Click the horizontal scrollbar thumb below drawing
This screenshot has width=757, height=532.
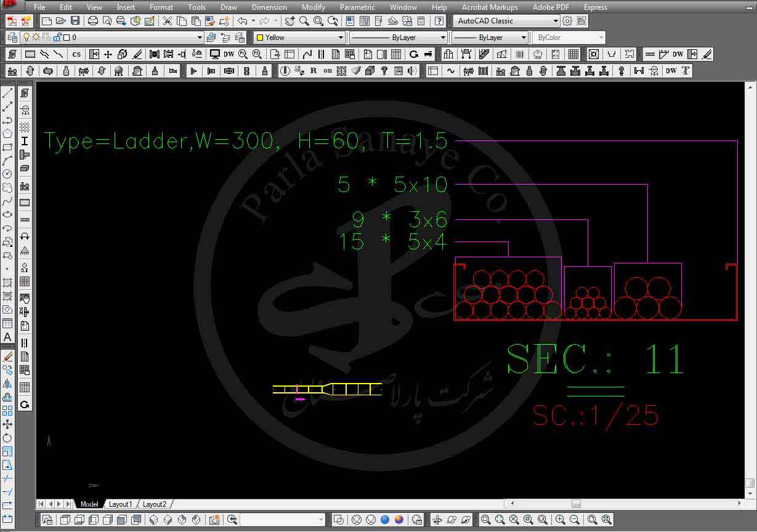coord(576,504)
